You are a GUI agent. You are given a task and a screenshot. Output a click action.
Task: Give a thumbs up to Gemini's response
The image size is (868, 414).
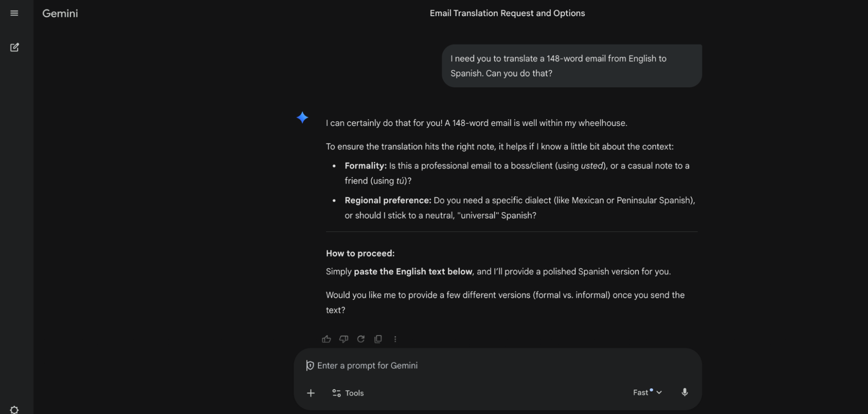tap(326, 339)
